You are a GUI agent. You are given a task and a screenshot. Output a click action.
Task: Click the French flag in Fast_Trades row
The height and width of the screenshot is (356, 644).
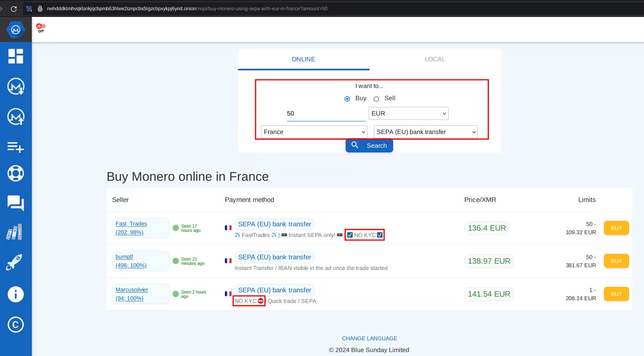click(x=228, y=228)
